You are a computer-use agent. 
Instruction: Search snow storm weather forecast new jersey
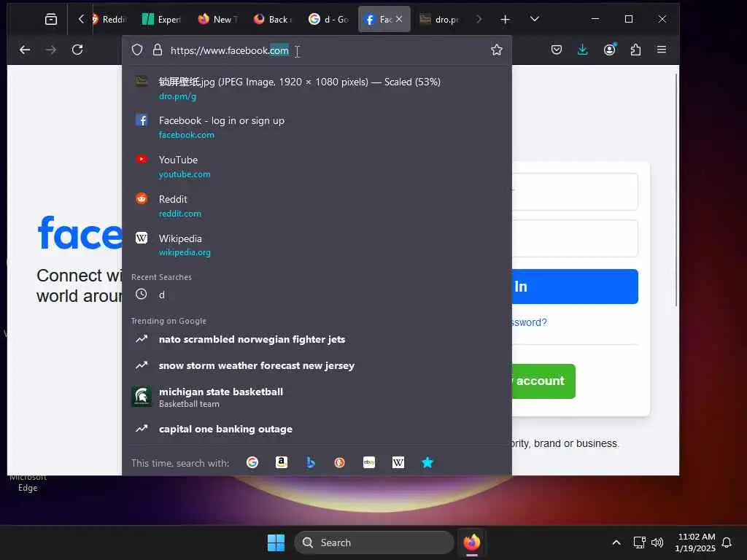click(317, 366)
